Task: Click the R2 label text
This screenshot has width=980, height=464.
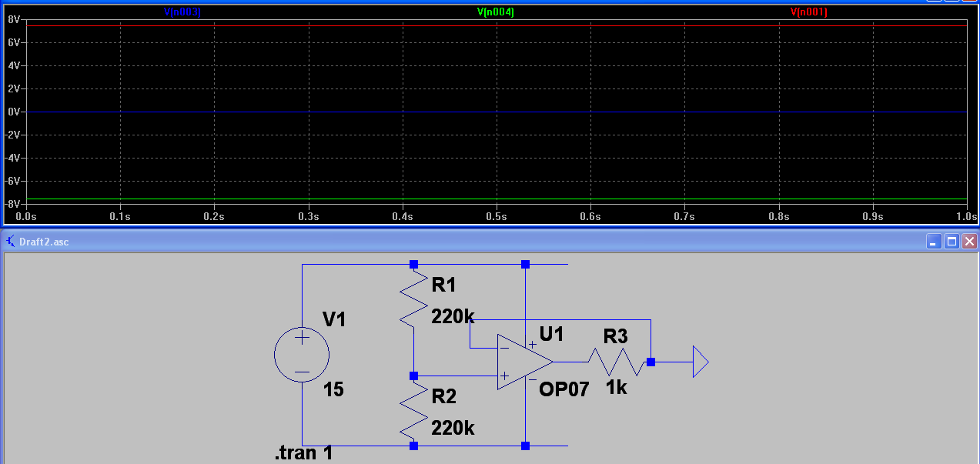Action: click(444, 397)
